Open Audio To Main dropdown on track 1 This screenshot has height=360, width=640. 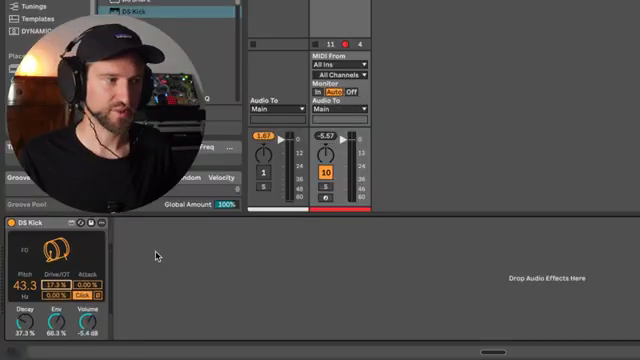click(x=278, y=109)
